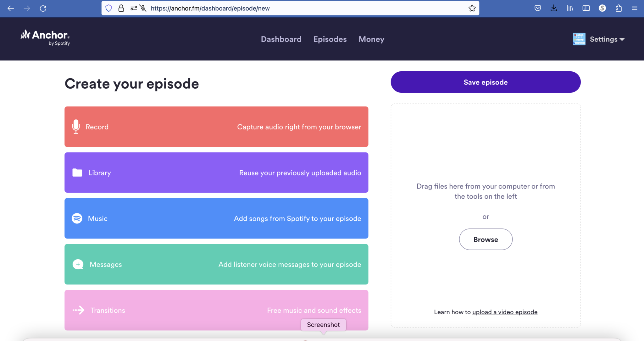Screen dimensions: 644x341
Task: Open the browser downloads icon
Action: tap(553, 8)
